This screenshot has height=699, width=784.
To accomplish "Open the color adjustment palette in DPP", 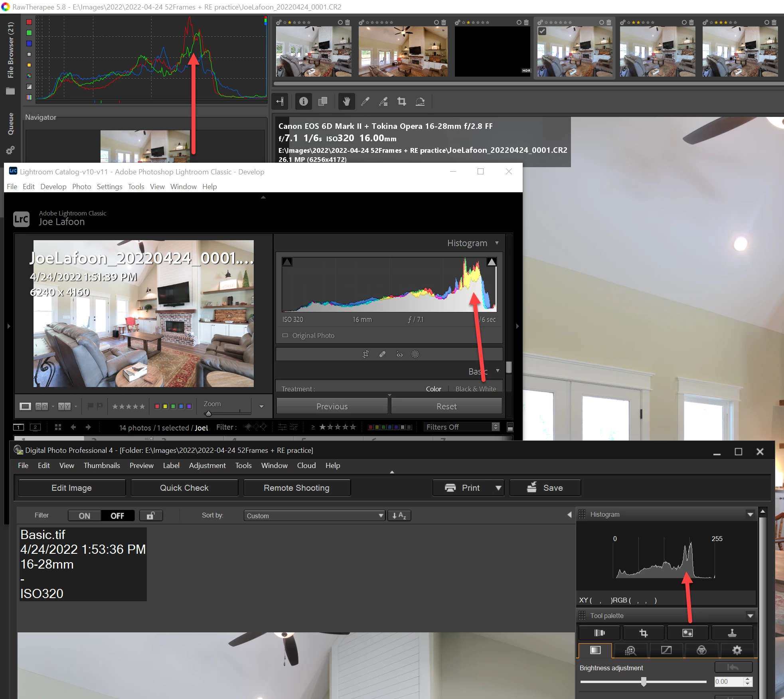I will click(701, 650).
